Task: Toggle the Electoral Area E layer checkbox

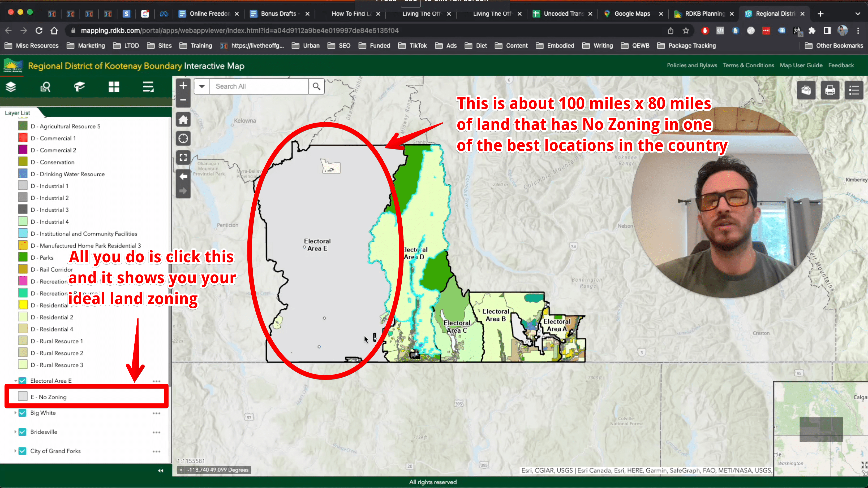Action: coord(22,381)
